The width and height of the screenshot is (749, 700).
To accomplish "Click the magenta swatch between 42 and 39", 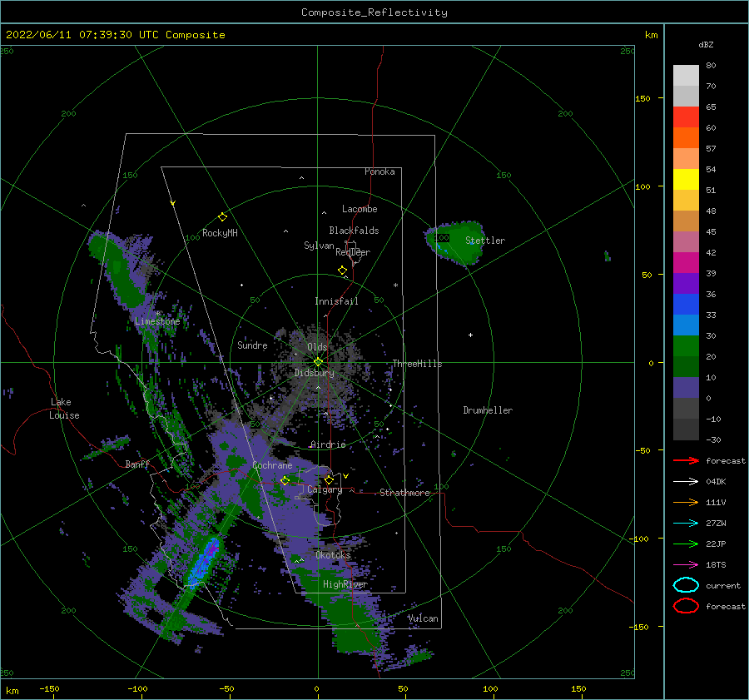I will [686, 262].
